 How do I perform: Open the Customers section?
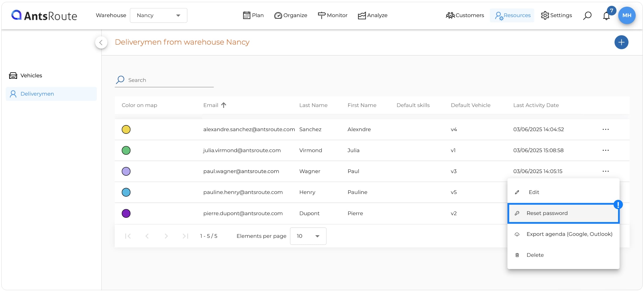click(465, 15)
